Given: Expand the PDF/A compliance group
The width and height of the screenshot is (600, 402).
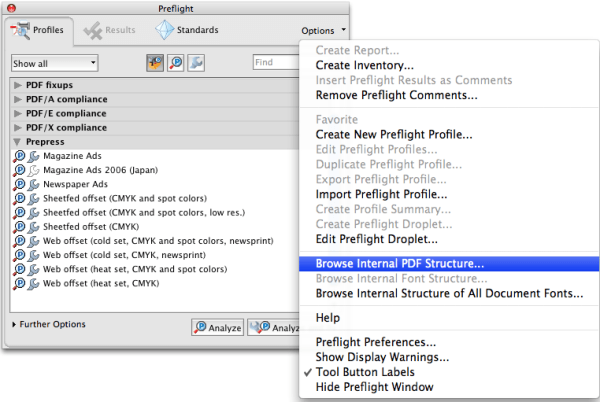Looking at the screenshot, I should pos(18,99).
